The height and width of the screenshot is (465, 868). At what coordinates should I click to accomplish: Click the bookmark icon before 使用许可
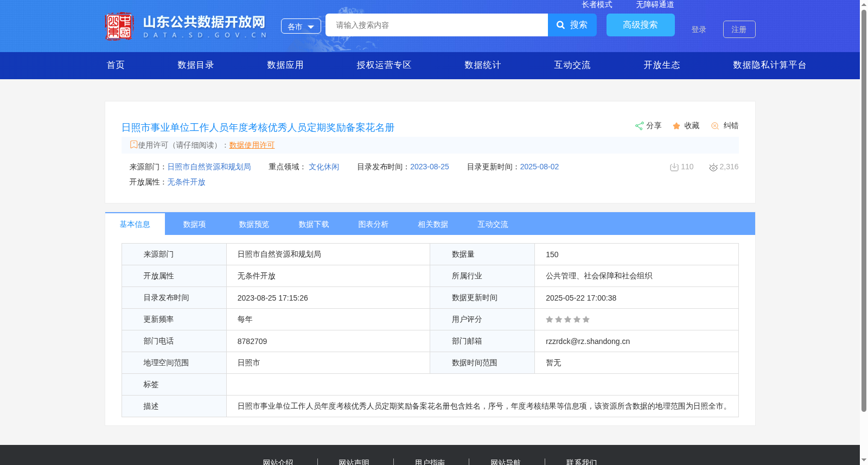click(x=133, y=145)
